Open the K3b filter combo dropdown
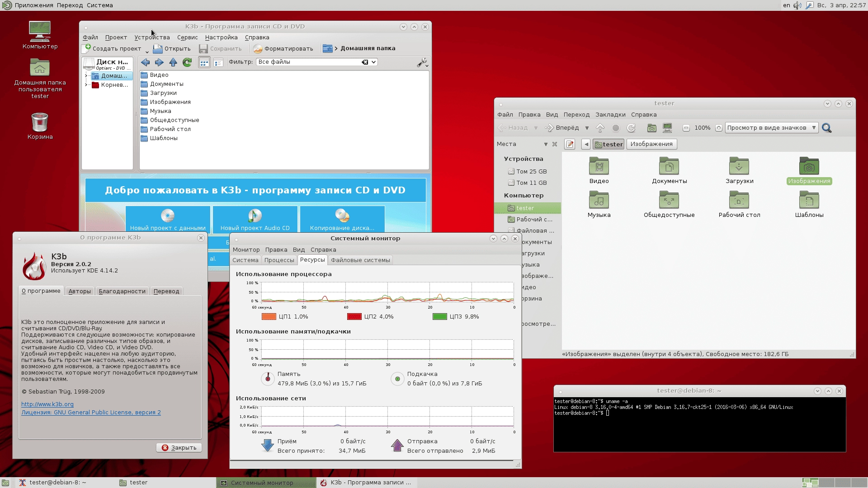Image resolution: width=868 pixels, height=488 pixels. [x=374, y=62]
